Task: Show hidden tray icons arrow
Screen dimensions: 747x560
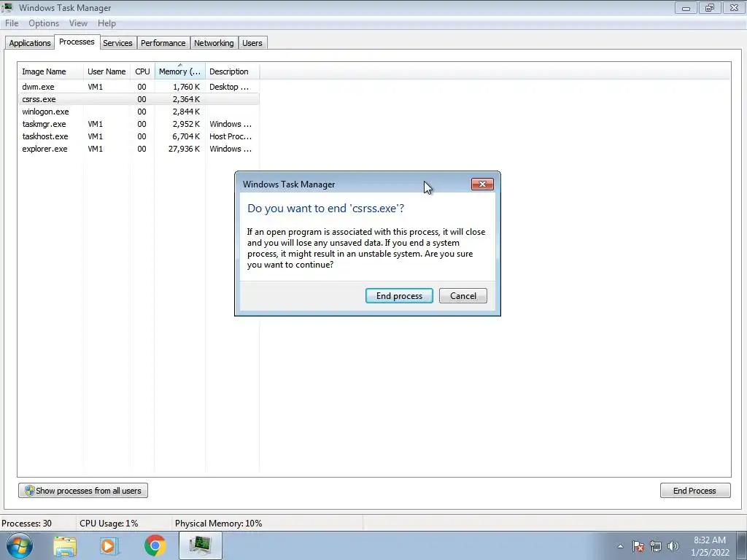Action: (x=620, y=546)
